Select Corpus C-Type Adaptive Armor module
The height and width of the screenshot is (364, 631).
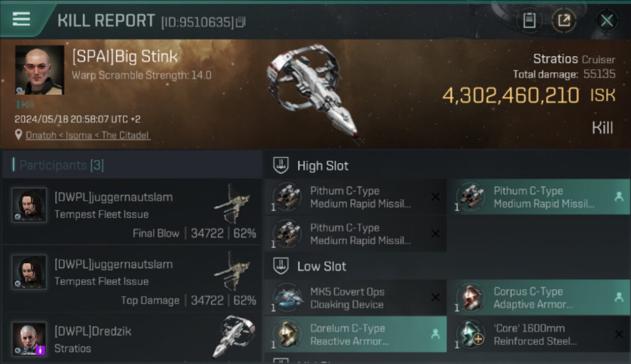point(538,298)
